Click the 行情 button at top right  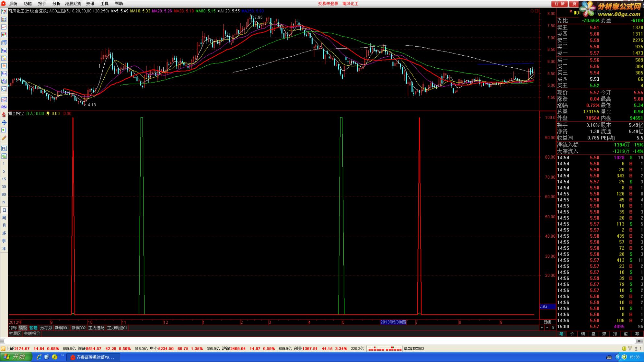pos(559,4)
